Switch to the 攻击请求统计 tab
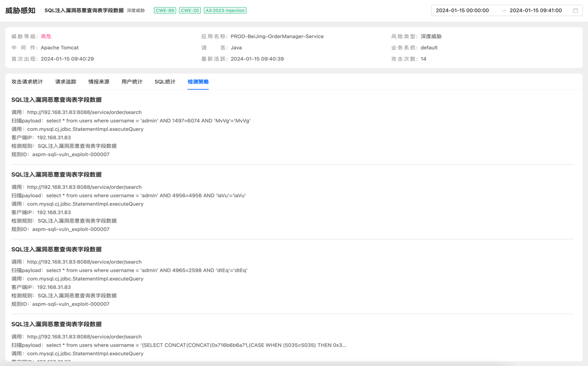 pyautogui.click(x=27, y=82)
